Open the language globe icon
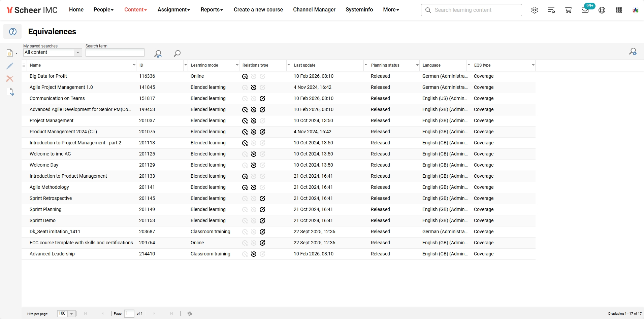 (x=602, y=10)
